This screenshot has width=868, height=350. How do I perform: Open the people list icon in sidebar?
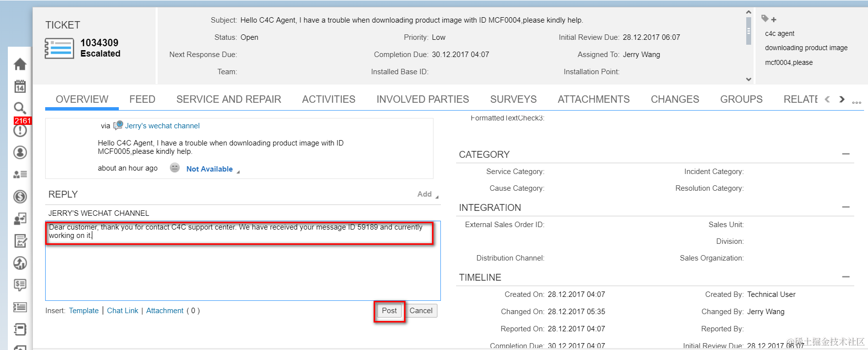20,175
